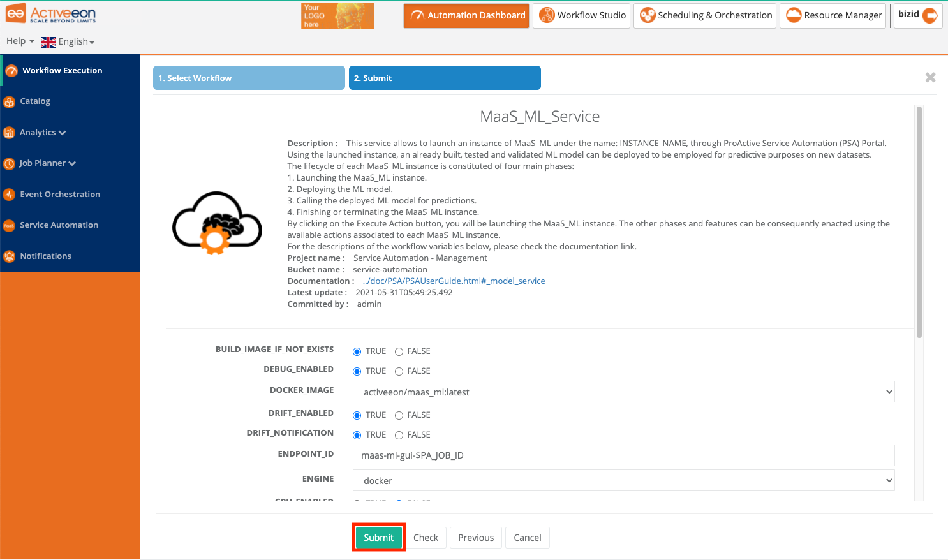This screenshot has height=560, width=948.
Task: Click the 'Service Automation - Management' project name
Action: point(420,258)
